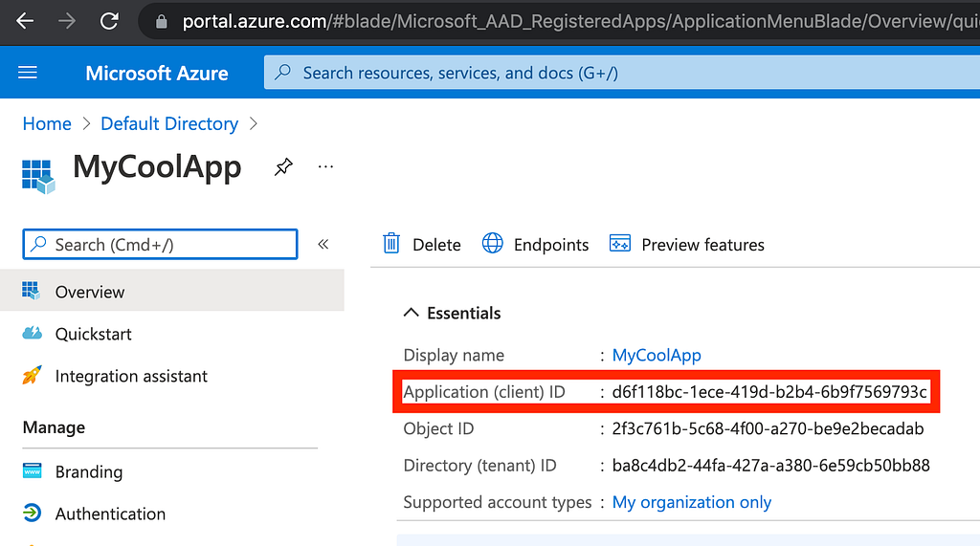Open Authentication settings
The width and height of the screenshot is (980, 546).
click(110, 513)
